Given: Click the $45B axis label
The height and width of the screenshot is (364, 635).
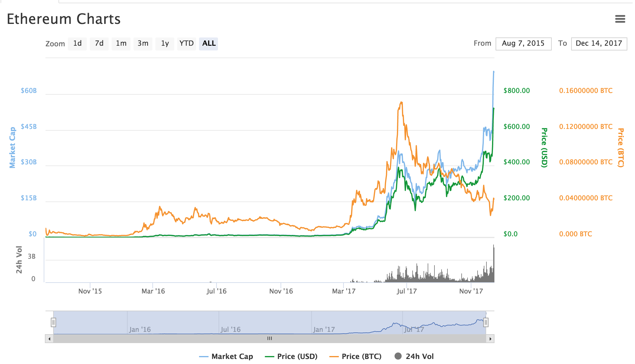Looking at the screenshot, I should pyautogui.click(x=29, y=127).
